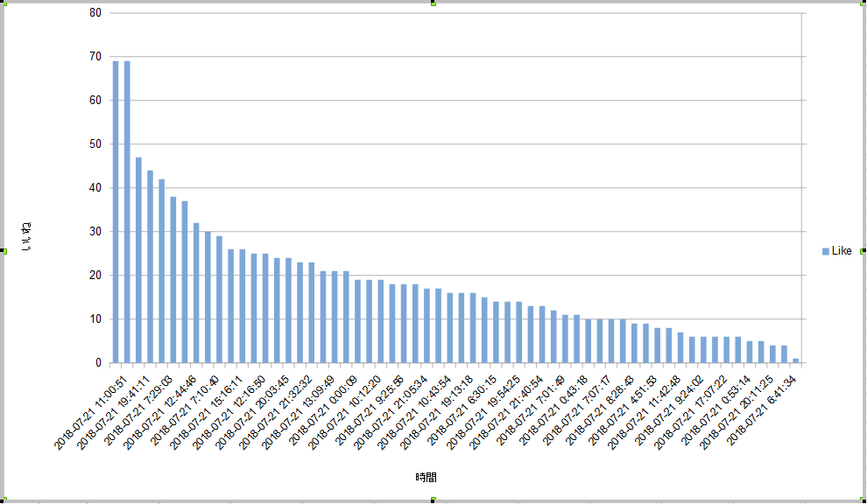The width and height of the screenshot is (867, 504).
Task: Click the bar for 2018-07-21 7:29:03
Action: [173, 280]
